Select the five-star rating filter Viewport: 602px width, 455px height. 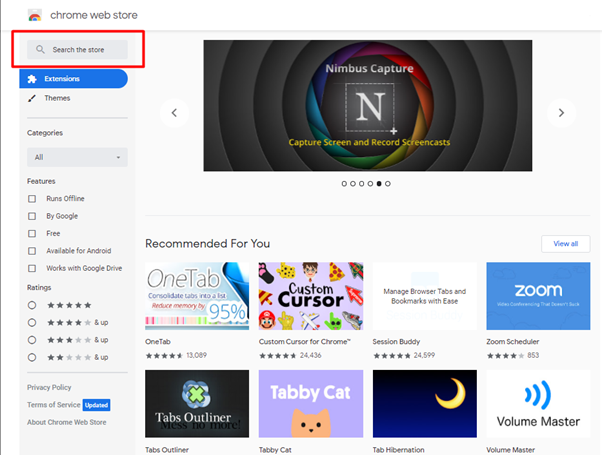point(32,305)
